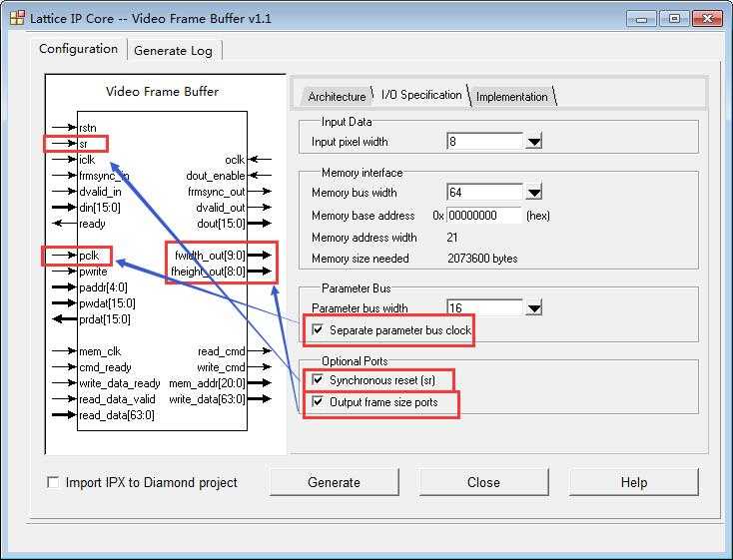This screenshot has width=733, height=560.
Task: Click the Input pixel width combo box value
Action: [x=484, y=141]
